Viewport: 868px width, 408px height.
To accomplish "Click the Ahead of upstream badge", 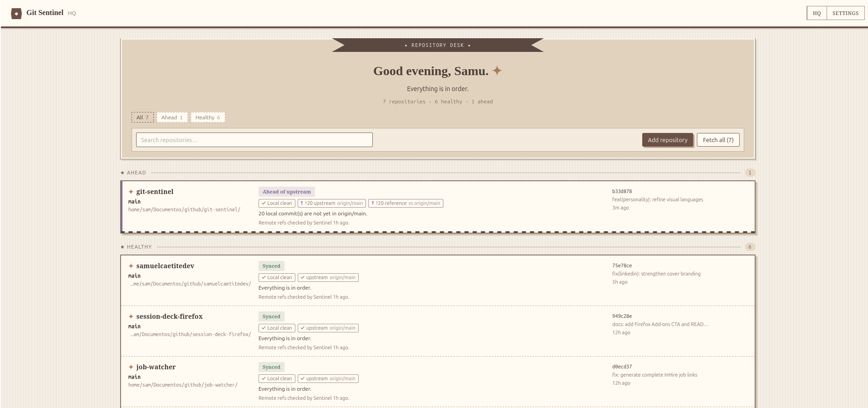I will coord(287,192).
